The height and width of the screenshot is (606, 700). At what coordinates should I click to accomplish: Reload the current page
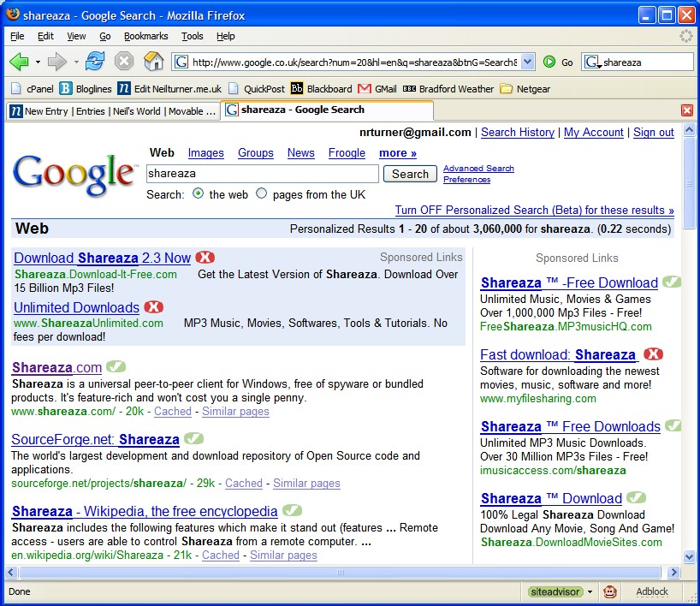point(95,61)
